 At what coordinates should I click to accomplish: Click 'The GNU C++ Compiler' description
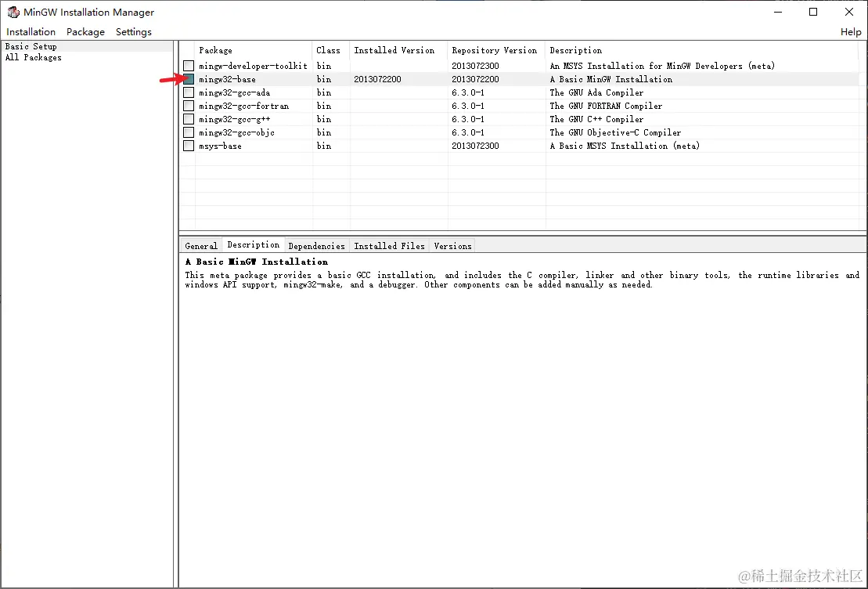point(596,119)
